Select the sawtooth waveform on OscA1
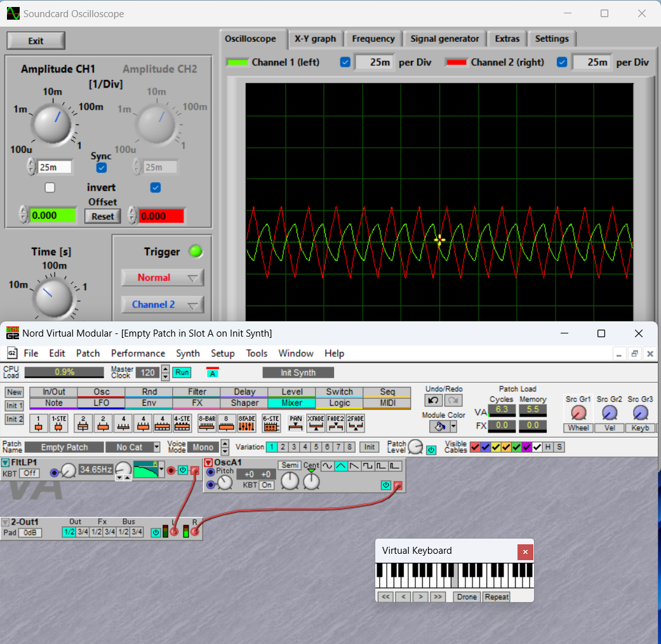661x644 pixels. point(354,466)
